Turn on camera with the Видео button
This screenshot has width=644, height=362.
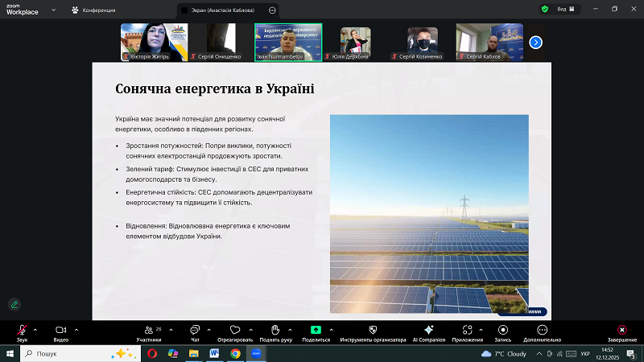[x=60, y=331]
